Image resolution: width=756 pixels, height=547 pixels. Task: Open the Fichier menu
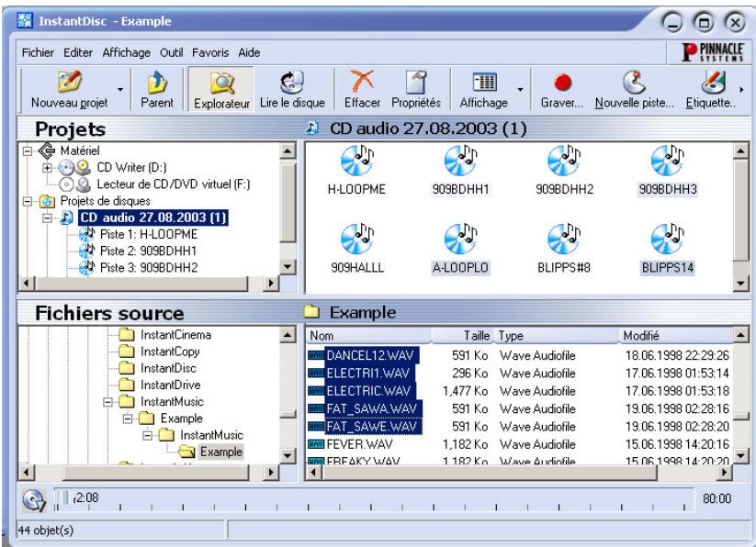click(x=38, y=52)
